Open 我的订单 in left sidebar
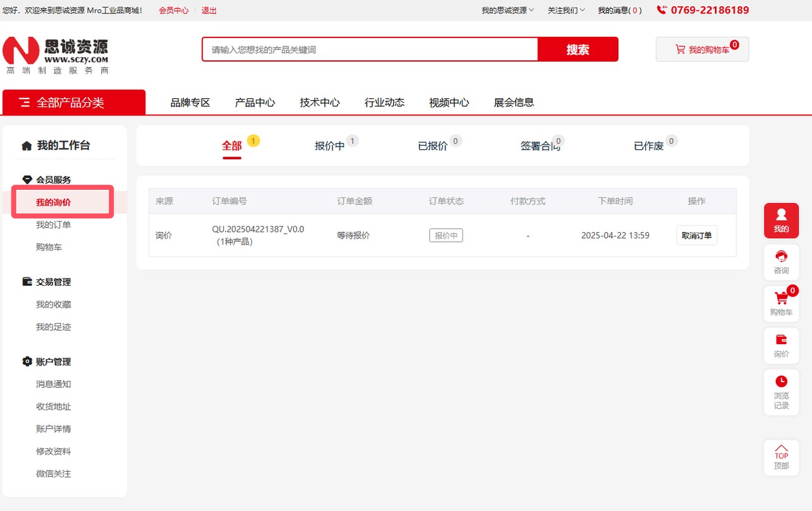 tap(53, 225)
